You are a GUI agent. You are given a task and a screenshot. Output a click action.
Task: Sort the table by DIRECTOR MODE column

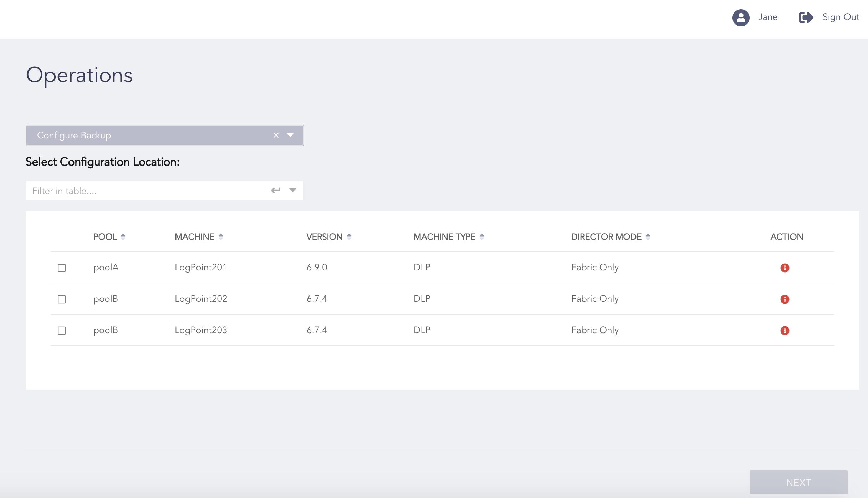(649, 236)
